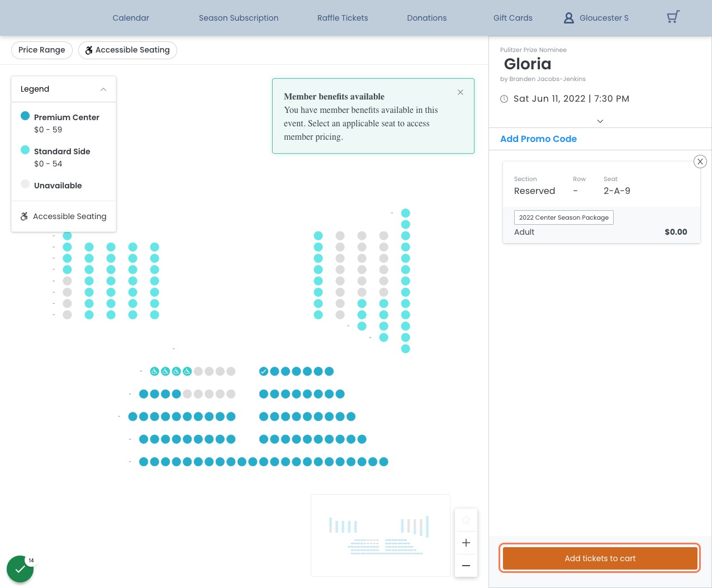Click the Standard Side legend color swatch
The width and height of the screenshot is (712, 588).
pos(25,150)
